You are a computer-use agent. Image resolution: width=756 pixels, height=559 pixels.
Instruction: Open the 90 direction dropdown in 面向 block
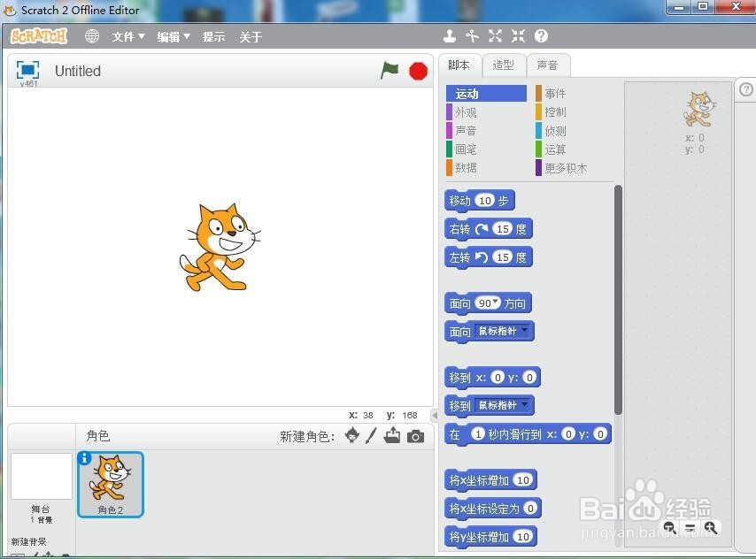488,303
